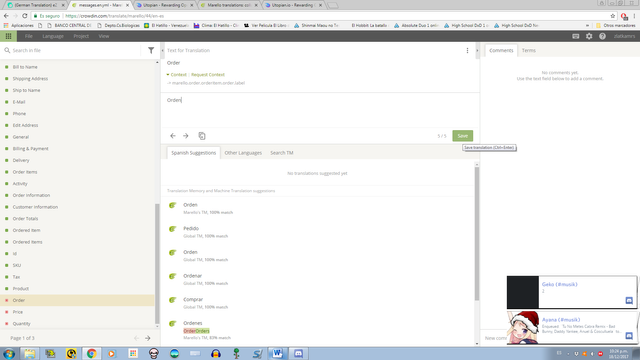The height and width of the screenshot is (360, 640).
Task: Go to next page of strings list
Action: pyautogui.click(x=148, y=338)
